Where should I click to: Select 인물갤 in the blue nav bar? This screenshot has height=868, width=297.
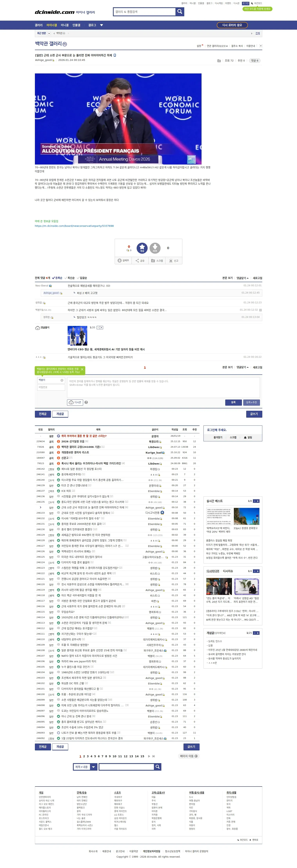coord(76,25)
